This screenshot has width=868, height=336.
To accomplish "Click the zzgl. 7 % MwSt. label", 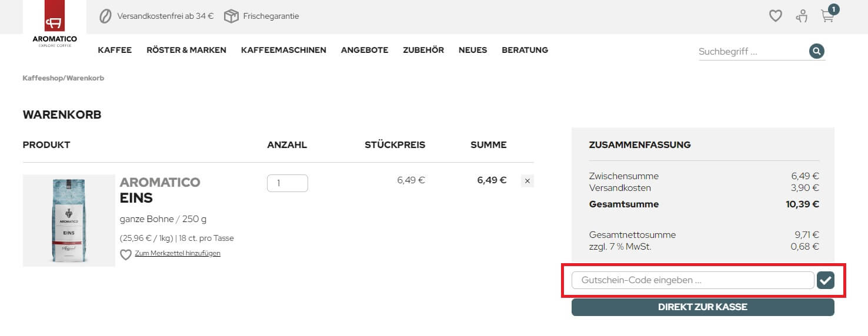I will click(620, 247).
